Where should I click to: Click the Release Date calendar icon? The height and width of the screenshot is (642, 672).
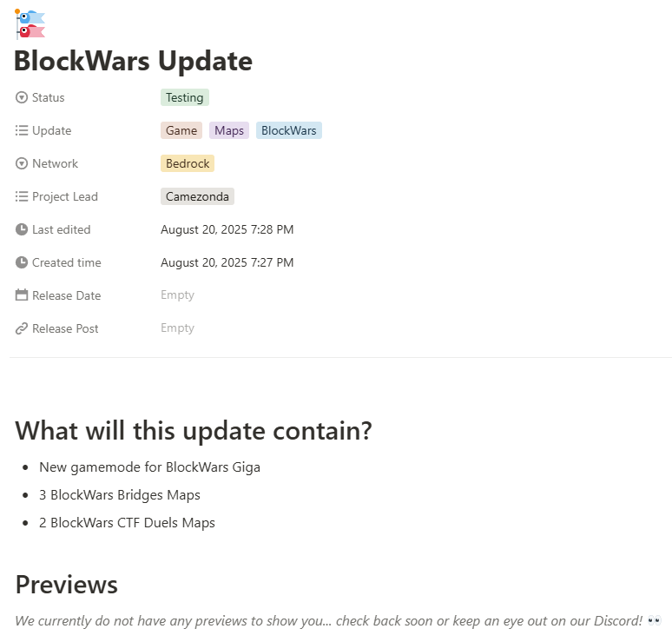[x=22, y=295]
